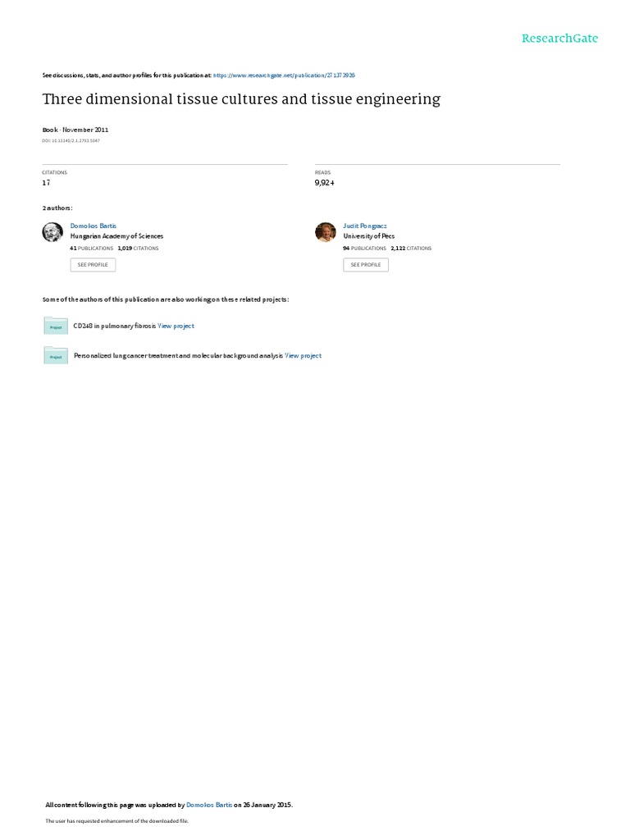This screenshot has width=630, height=840.
Task: See profile of Judit Pongracz
Action: (x=366, y=265)
